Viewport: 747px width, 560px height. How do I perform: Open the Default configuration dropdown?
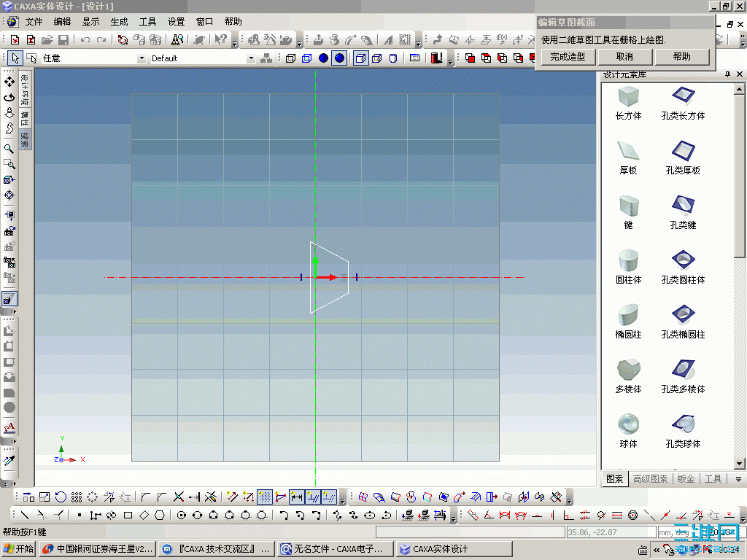click(x=251, y=58)
